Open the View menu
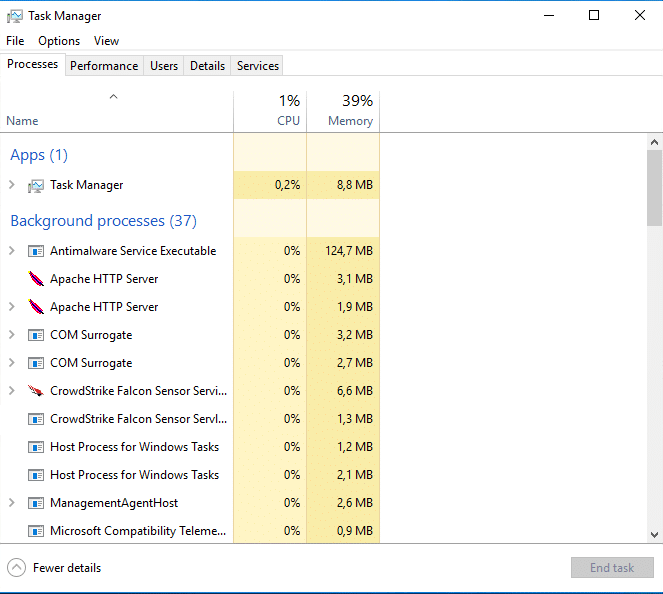 (x=106, y=41)
